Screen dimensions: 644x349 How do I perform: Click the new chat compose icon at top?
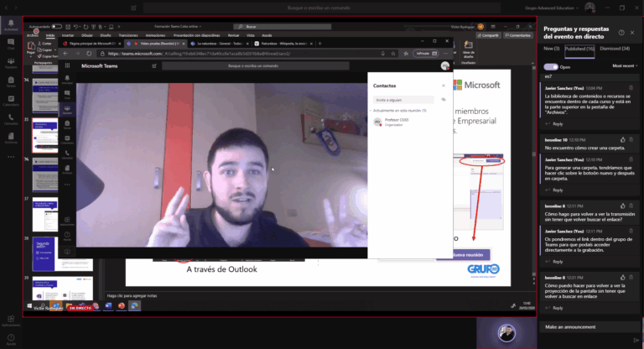[133, 8]
